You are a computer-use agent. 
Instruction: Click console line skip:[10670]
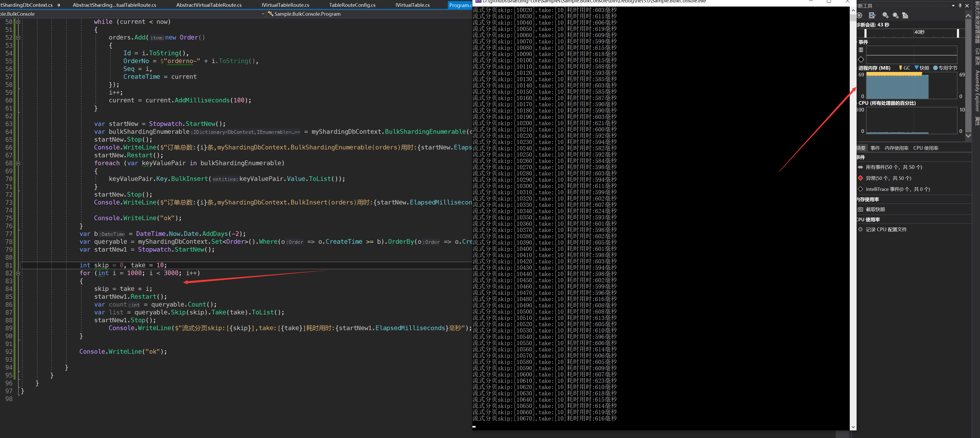[545, 418]
